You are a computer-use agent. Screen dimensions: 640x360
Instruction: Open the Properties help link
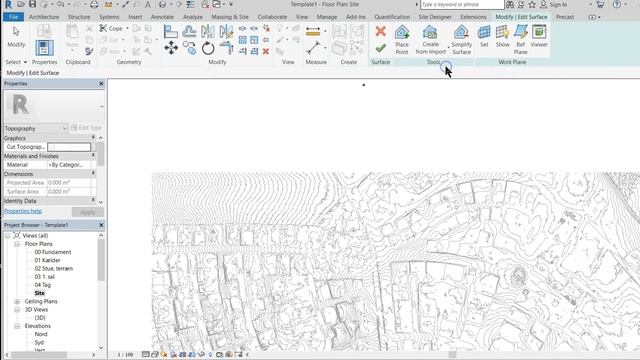click(23, 211)
